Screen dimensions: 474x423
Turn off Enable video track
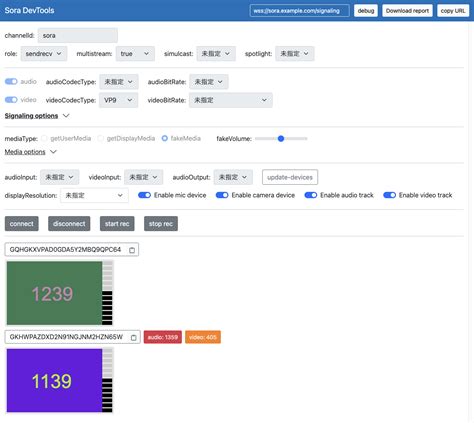pyautogui.click(x=389, y=195)
